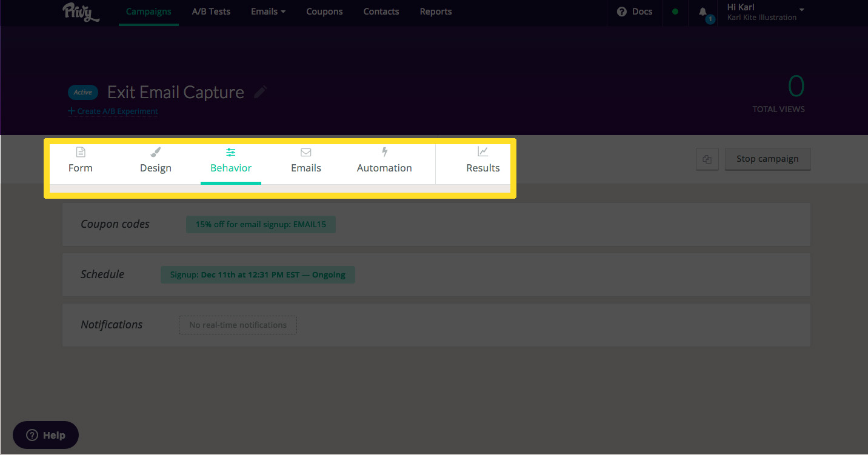Click the pencil icon beside campaign title
868x455 pixels.
pos(260,92)
